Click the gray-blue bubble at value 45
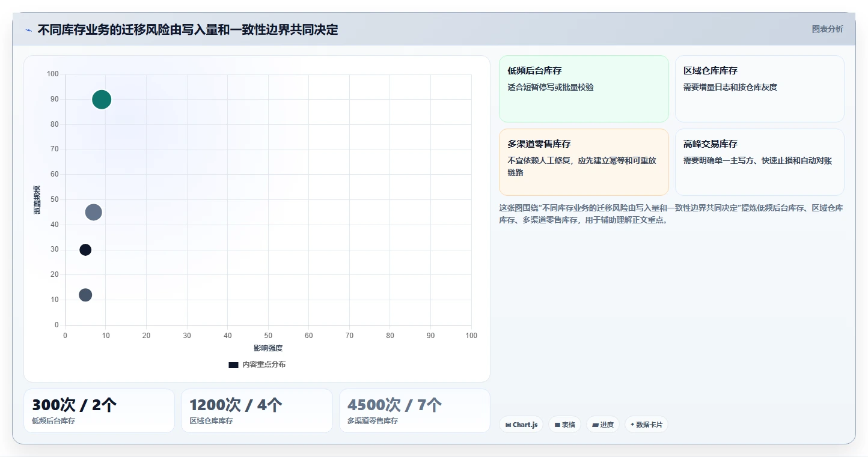Screen dimensions: 868x457 (93, 212)
